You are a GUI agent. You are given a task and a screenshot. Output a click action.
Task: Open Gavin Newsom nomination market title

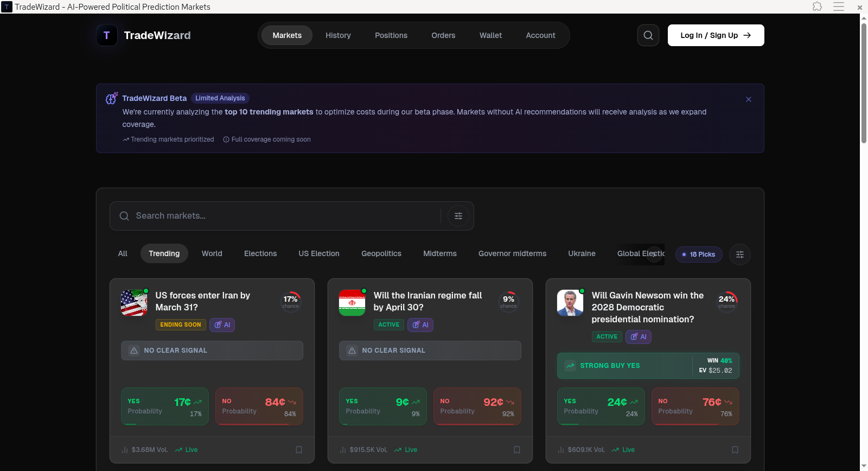point(648,307)
